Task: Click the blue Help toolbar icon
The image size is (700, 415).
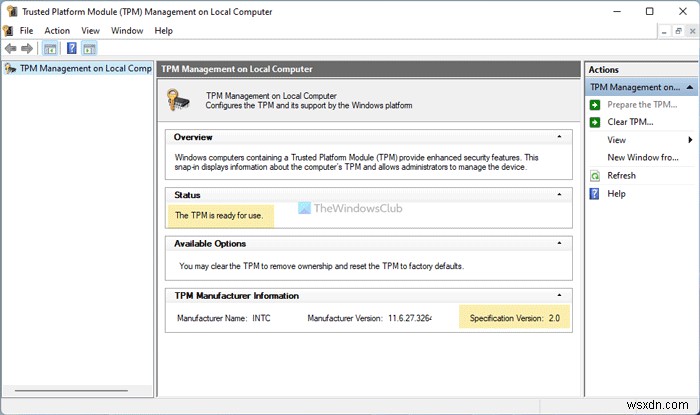Action: coord(71,48)
